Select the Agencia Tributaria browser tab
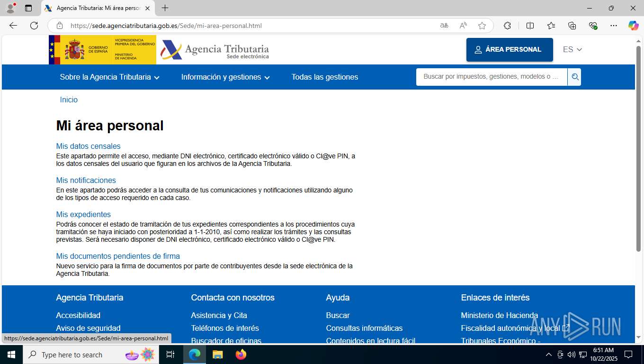The image size is (644, 364). point(98,8)
